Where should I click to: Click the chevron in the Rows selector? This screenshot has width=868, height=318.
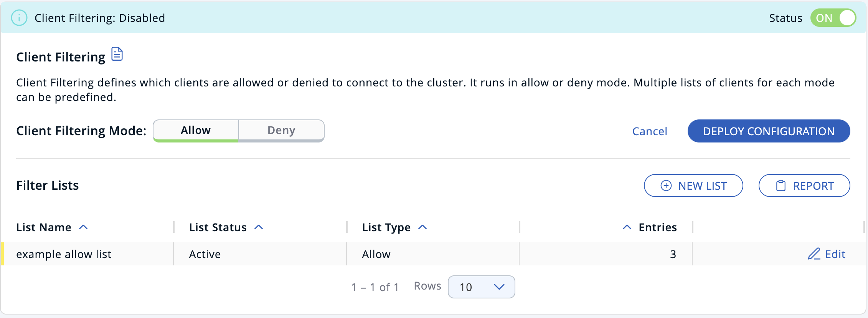499,287
